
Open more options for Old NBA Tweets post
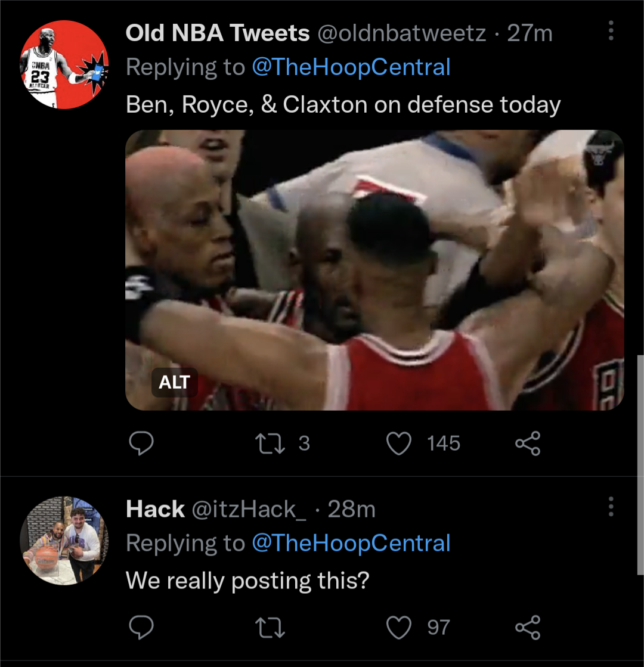point(611,31)
